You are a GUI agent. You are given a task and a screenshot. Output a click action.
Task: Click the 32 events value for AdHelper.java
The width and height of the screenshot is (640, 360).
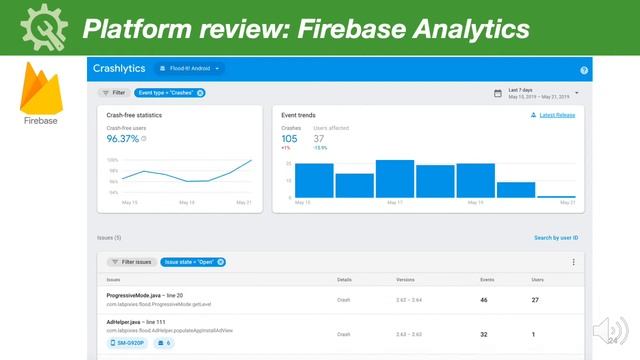click(484, 334)
